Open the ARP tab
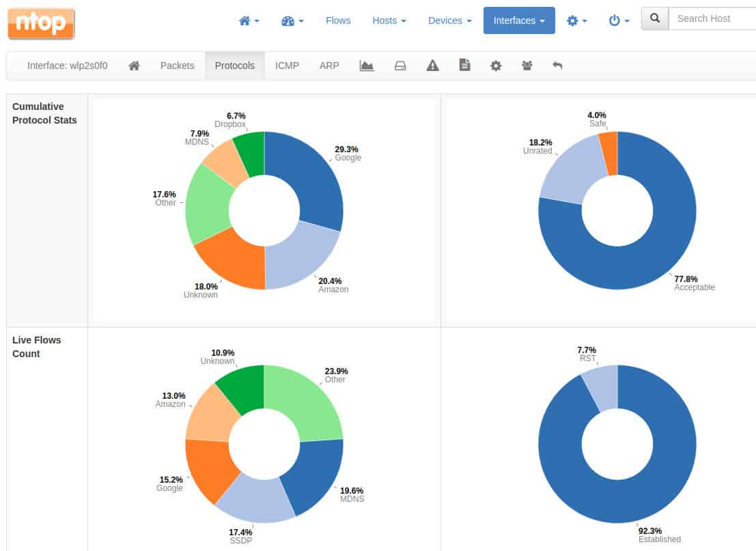756x551 pixels. [329, 66]
